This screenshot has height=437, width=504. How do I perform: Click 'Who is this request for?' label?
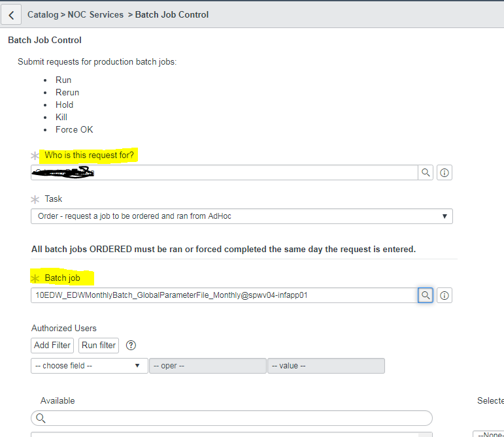pos(89,155)
